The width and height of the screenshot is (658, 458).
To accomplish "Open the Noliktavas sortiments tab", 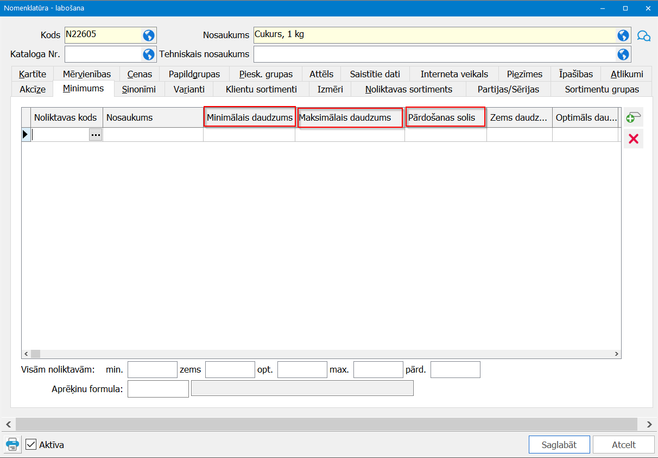I will (409, 89).
